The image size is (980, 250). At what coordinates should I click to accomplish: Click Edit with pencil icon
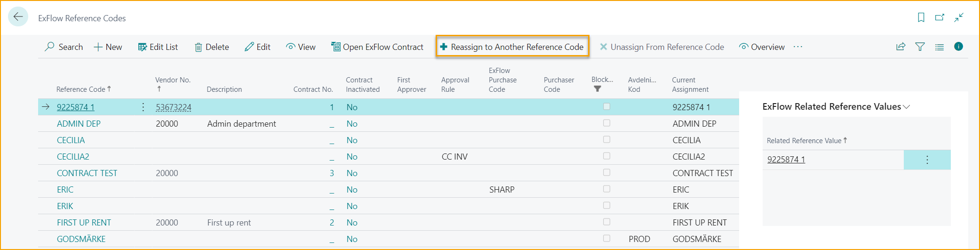(x=257, y=47)
